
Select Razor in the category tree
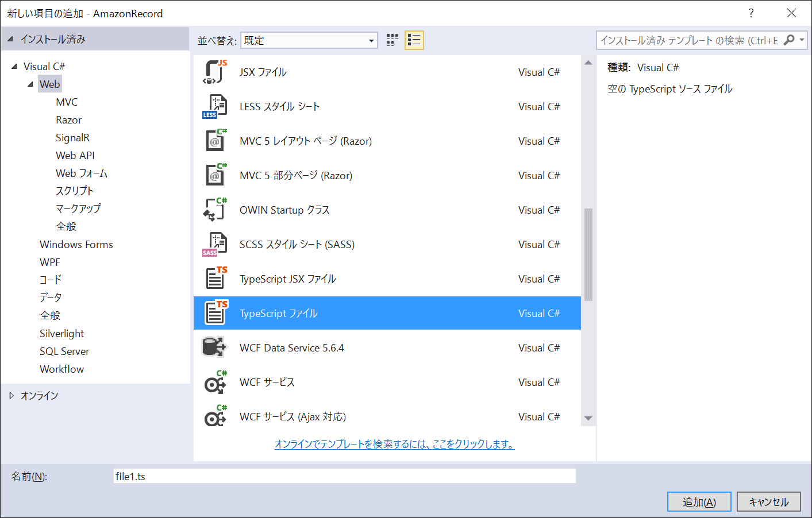click(68, 120)
